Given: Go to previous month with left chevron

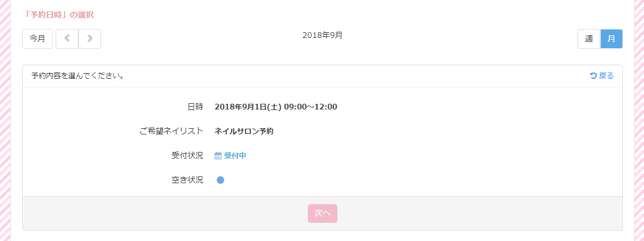Looking at the screenshot, I should pos(67,39).
